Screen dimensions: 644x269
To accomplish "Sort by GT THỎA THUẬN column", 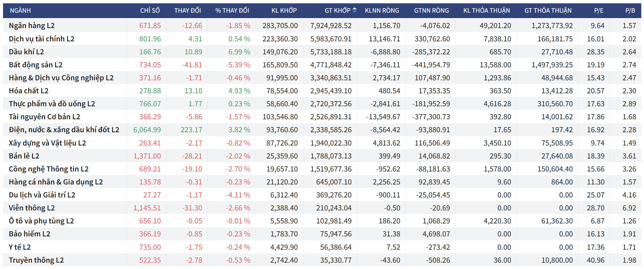I will click(548, 11).
